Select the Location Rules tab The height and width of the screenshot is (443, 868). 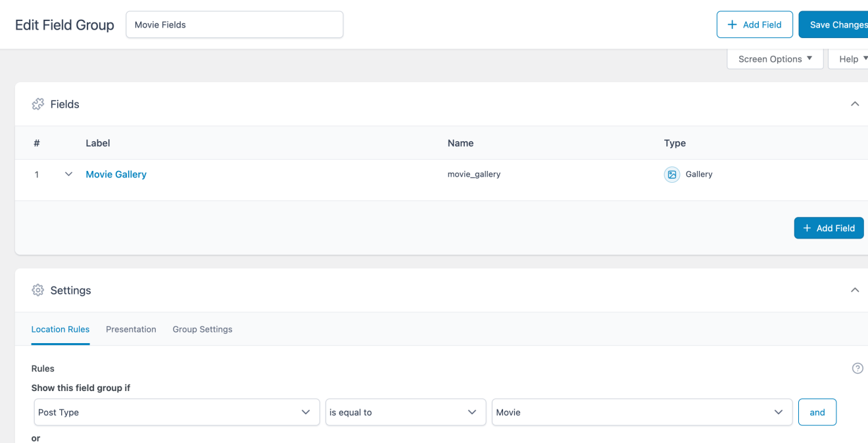pos(60,329)
